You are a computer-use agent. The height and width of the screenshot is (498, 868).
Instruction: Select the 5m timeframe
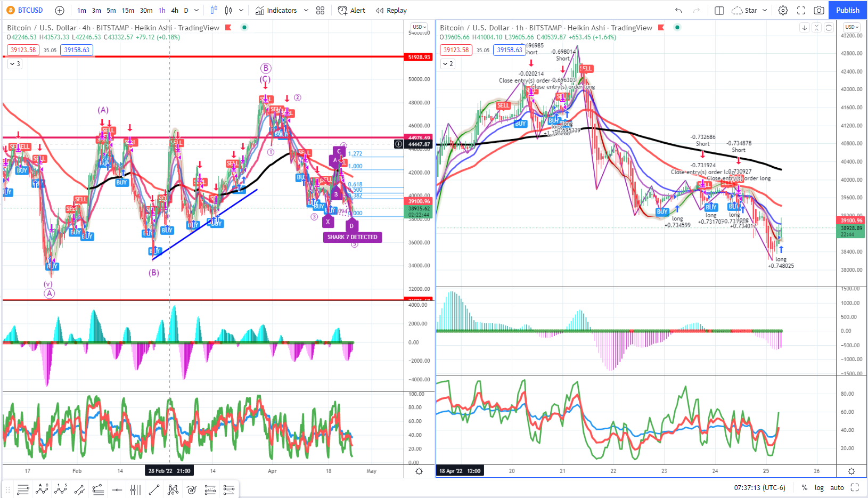(x=111, y=10)
